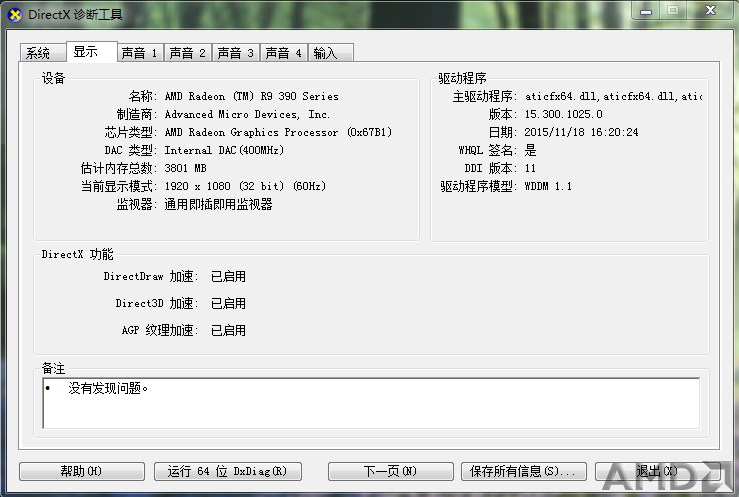Click manufacturer Advanced Micro Devices, Inc.
This screenshot has height=497, width=739.
click(247, 114)
